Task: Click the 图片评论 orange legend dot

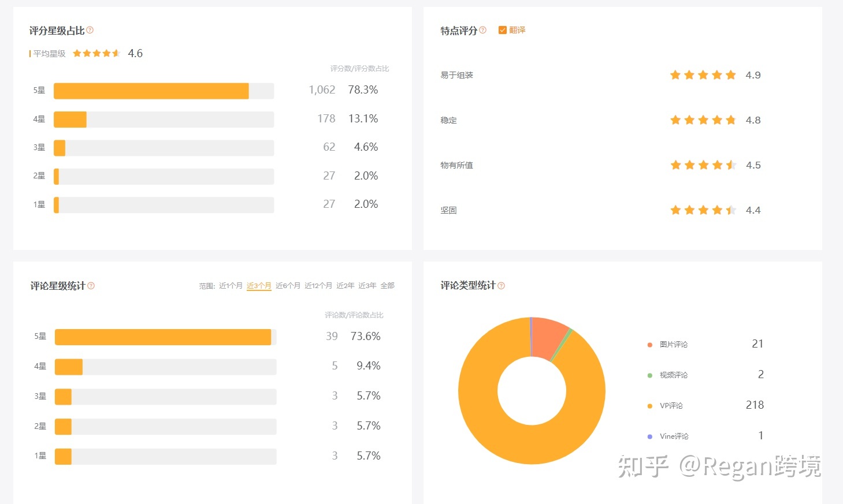Action: point(650,345)
